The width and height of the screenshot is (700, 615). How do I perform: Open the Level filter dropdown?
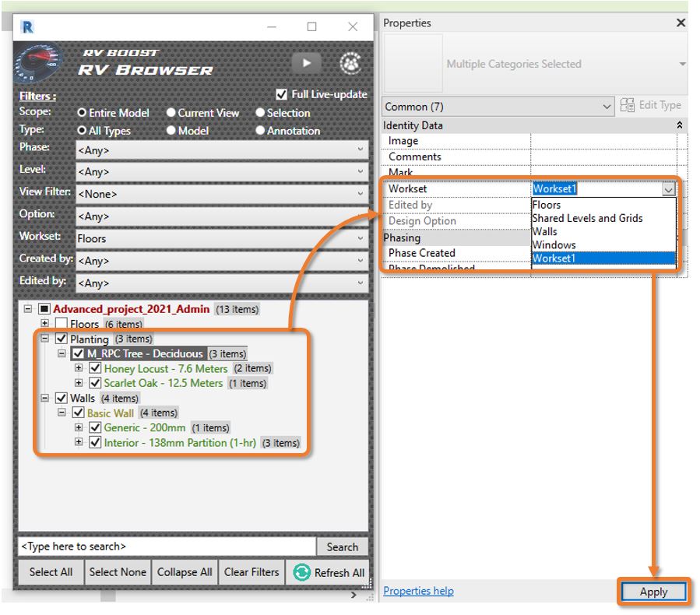click(x=222, y=171)
